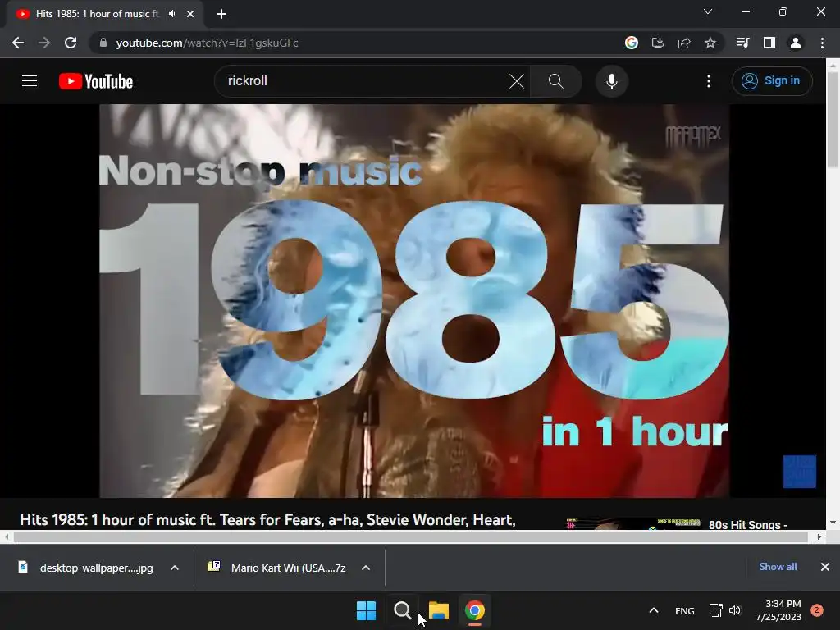The height and width of the screenshot is (630, 840).
Task: Open network status tray icon
Action: coord(715,610)
